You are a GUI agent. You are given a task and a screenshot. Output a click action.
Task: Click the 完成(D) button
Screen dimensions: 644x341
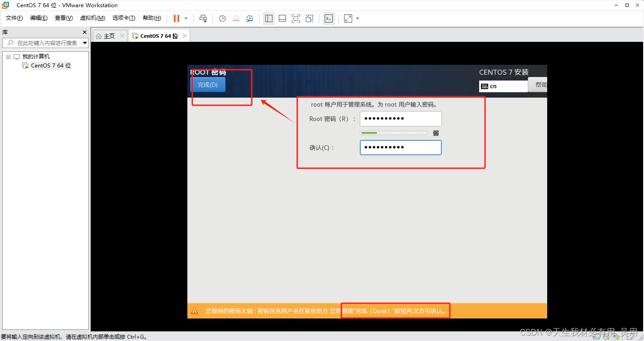pyautogui.click(x=208, y=85)
